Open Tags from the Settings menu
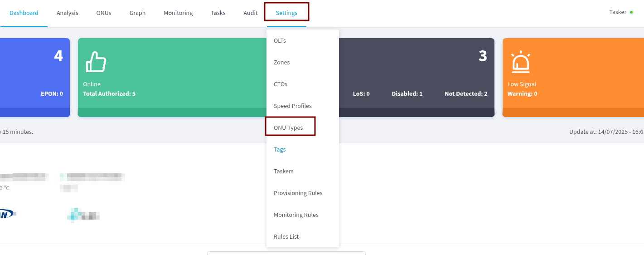Viewport: 644px width, 255px height. tap(280, 149)
